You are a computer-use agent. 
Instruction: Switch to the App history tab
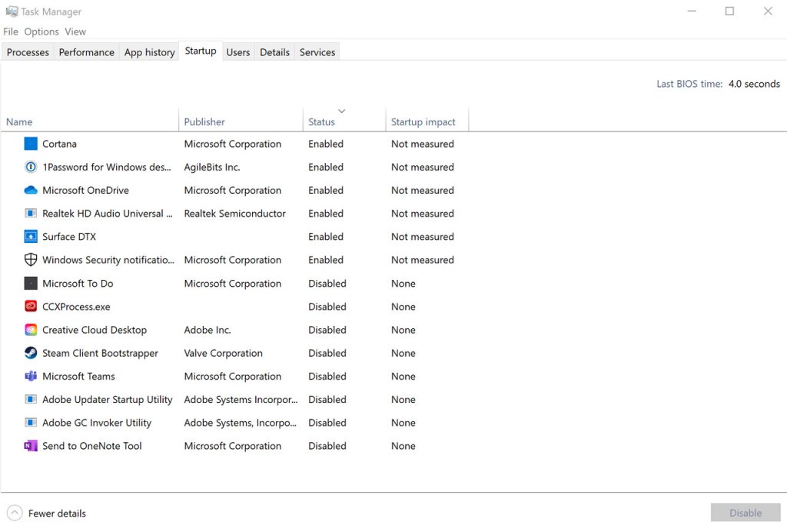pyautogui.click(x=150, y=52)
